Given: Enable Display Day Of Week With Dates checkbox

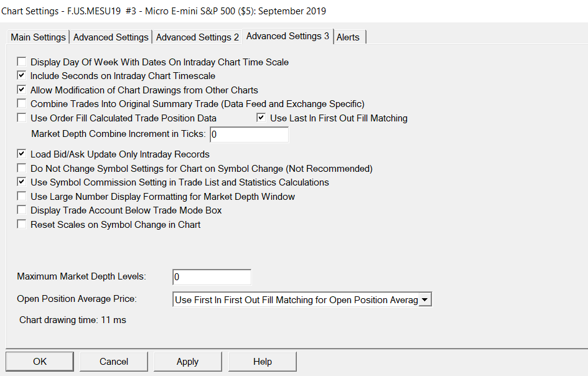Looking at the screenshot, I should (22, 62).
